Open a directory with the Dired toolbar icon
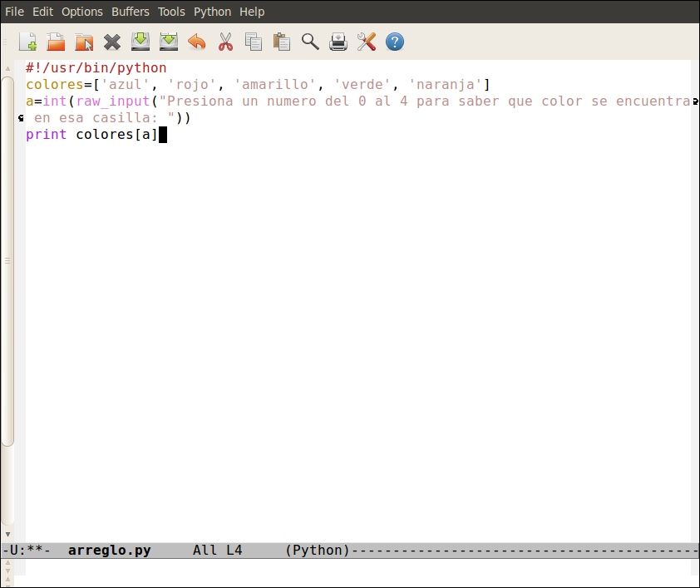The image size is (700, 588). click(x=84, y=42)
